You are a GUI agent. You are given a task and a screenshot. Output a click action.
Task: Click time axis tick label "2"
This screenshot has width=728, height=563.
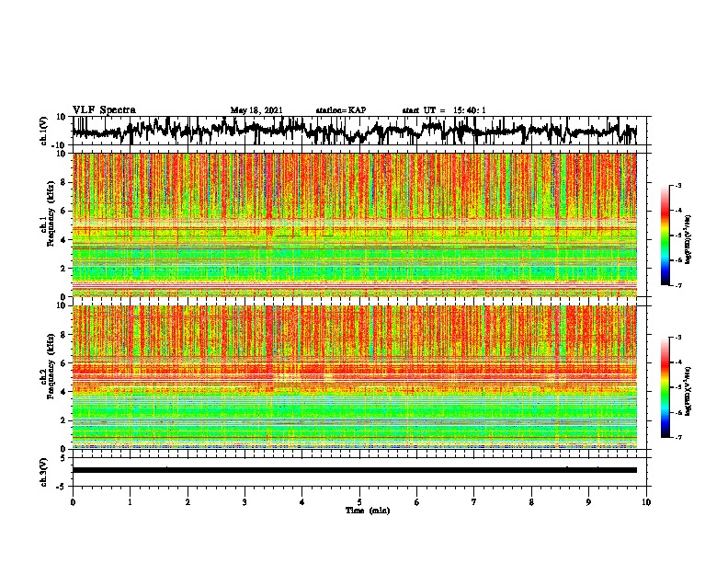188,502
